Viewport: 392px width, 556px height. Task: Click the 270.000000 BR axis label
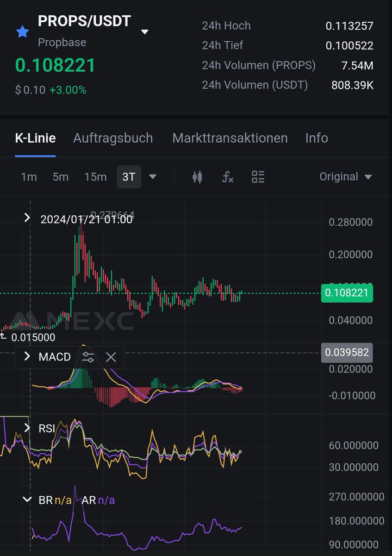coord(356,497)
